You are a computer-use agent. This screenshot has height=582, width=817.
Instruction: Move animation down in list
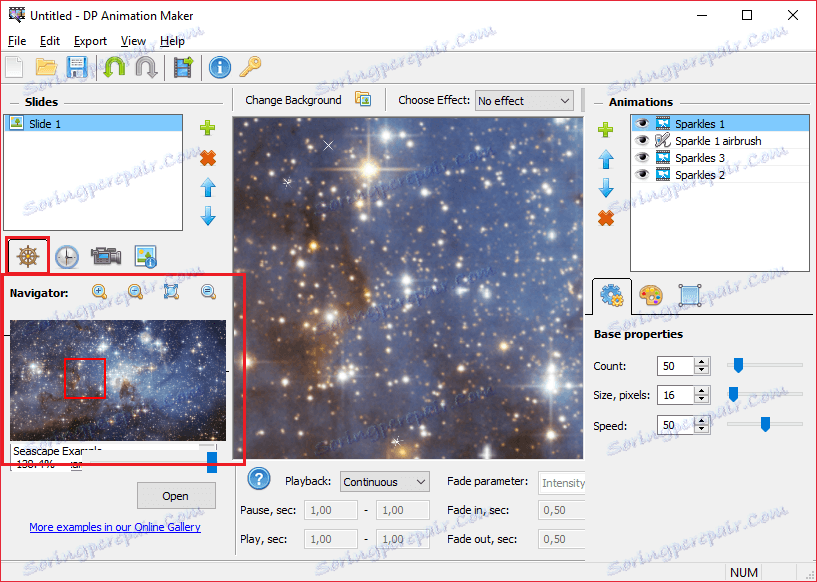[x=605, y=188]
